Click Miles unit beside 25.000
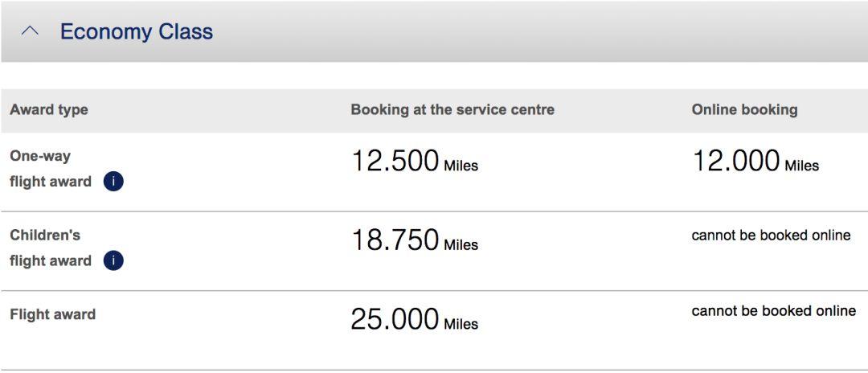The image size is (868, 373). tap(461, 324)
